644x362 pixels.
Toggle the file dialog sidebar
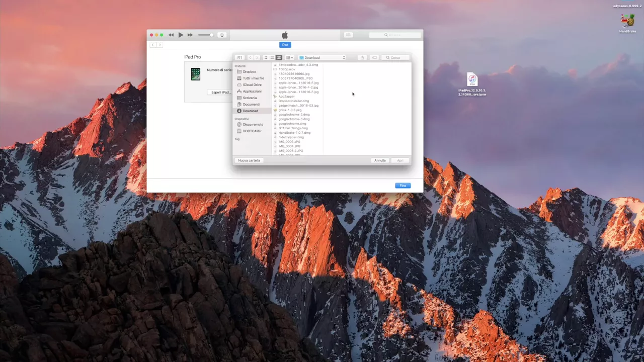239,57
